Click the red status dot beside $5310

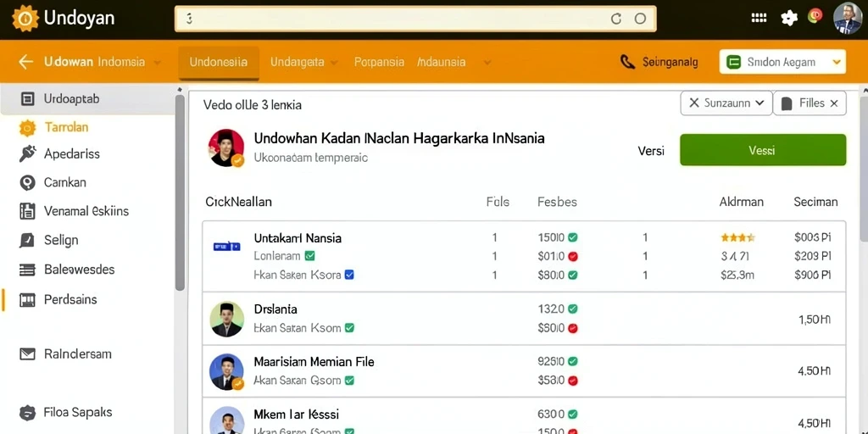click(573, 381)
